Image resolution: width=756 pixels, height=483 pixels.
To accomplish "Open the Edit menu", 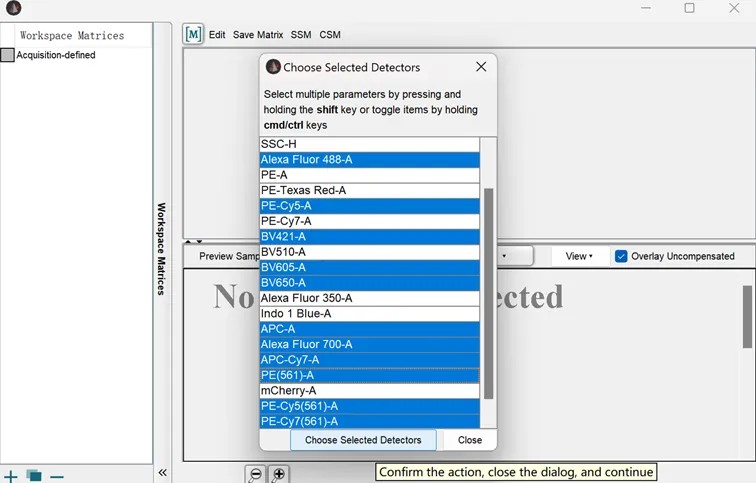I will [x=217, y=35].
